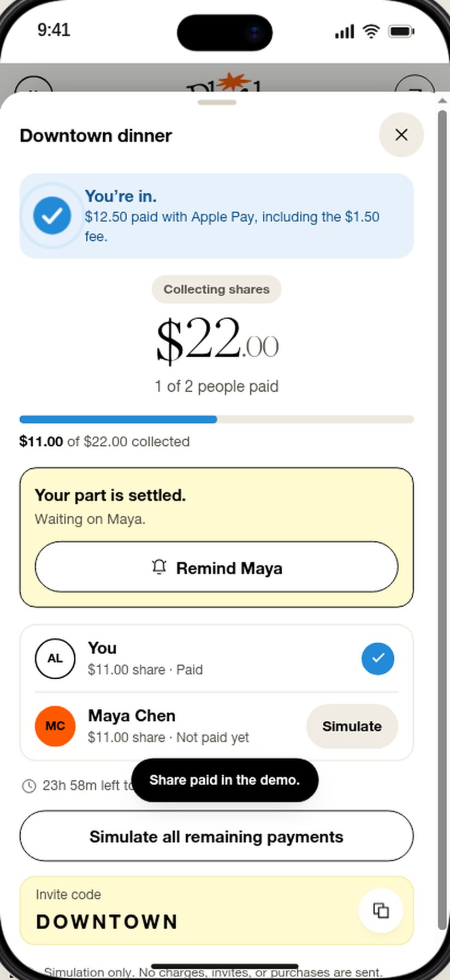Select the Maya Chen participant row
Screen dimensions: 450x980
[x=216, y=726]
